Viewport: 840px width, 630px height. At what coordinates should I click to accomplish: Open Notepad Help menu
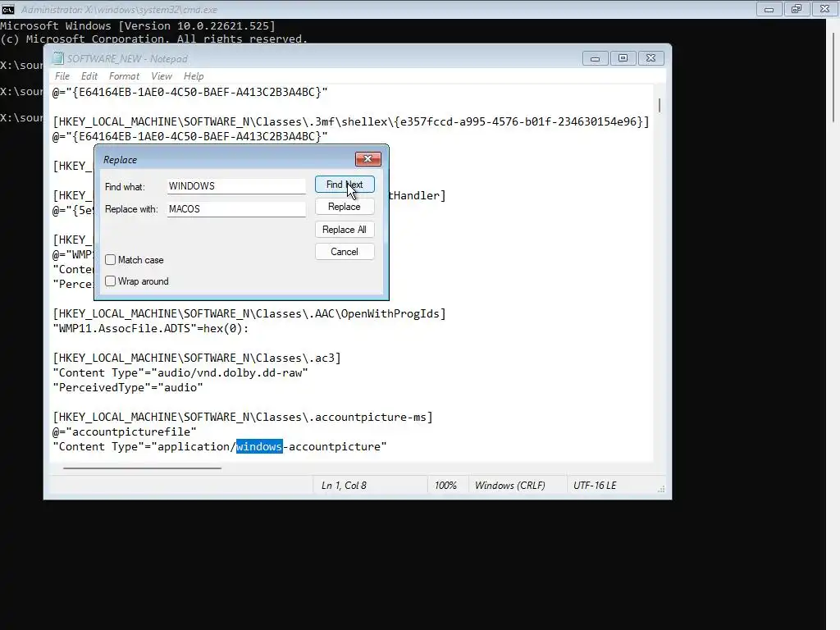coord(194,76)
